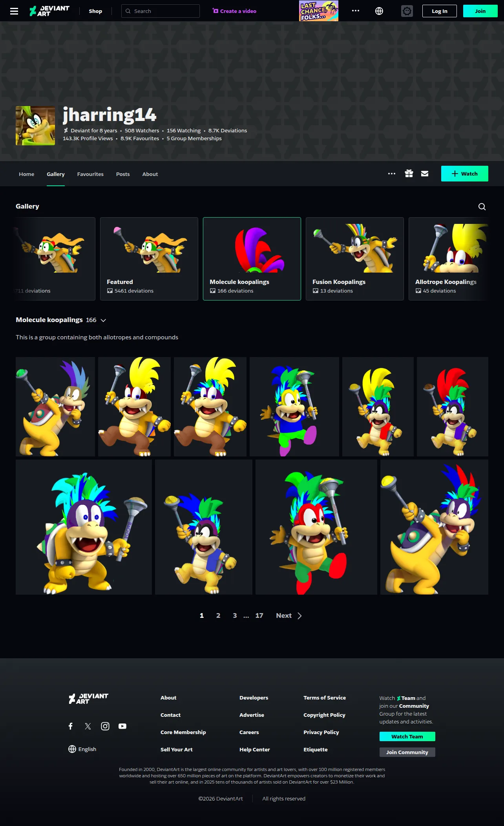The height and width of the screenshot is (826, 504).
Task: Open the Fusion Koopalings folder
Action: pos(355,259)
